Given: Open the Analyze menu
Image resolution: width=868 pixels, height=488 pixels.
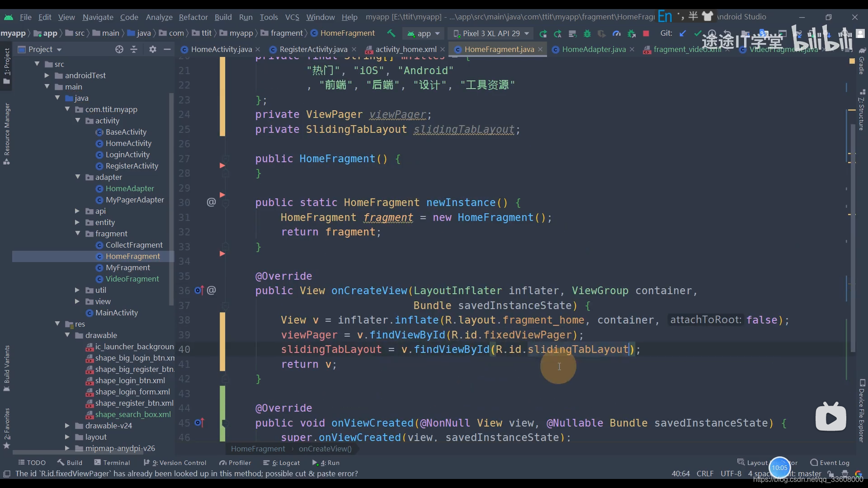Looking at the screenshot, I should pos(159,17).
